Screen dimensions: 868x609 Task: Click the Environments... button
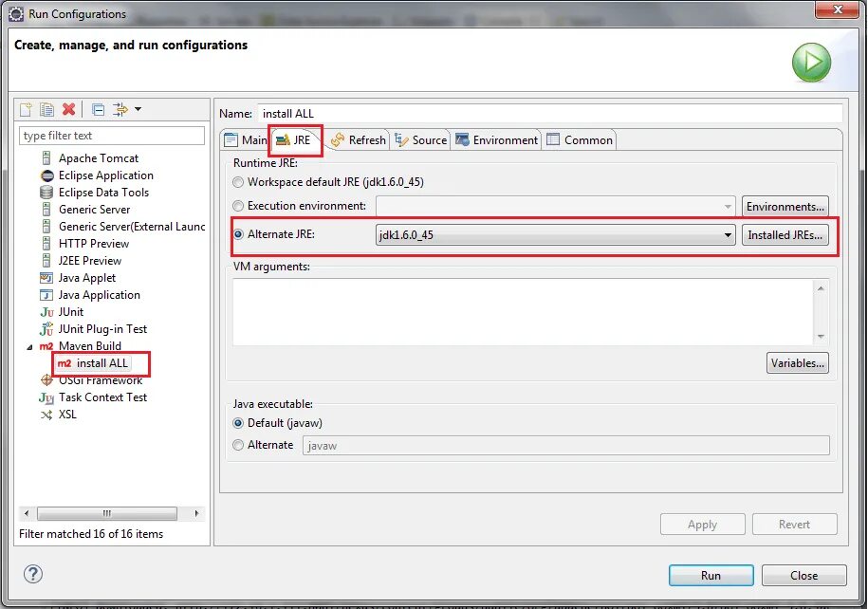point(785,207)
